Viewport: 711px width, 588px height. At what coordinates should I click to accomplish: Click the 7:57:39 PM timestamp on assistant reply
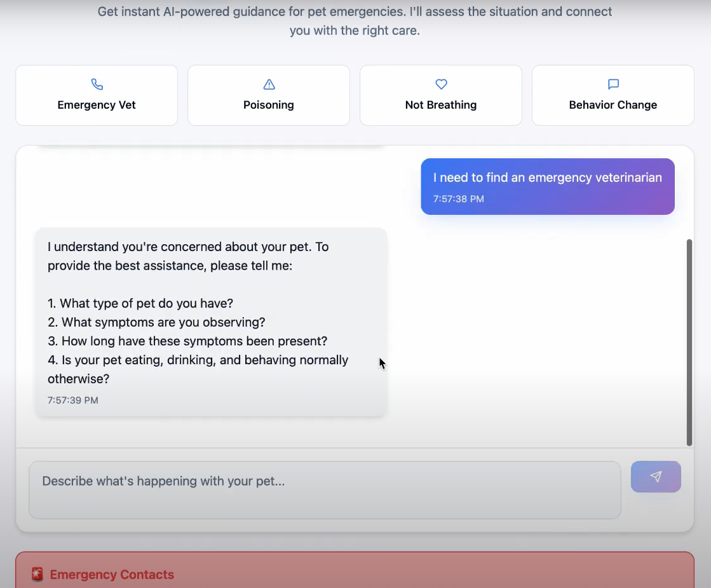73,400
